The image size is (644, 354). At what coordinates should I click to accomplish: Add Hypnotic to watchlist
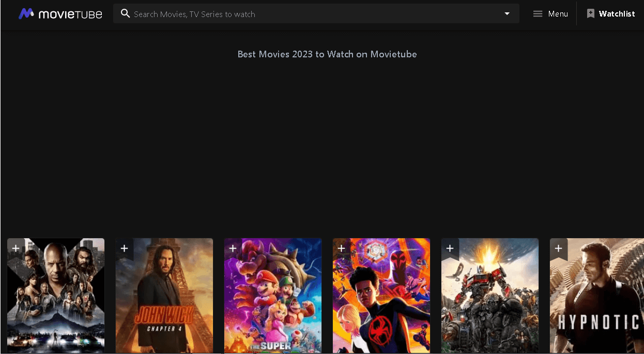(x=558, y=249)
